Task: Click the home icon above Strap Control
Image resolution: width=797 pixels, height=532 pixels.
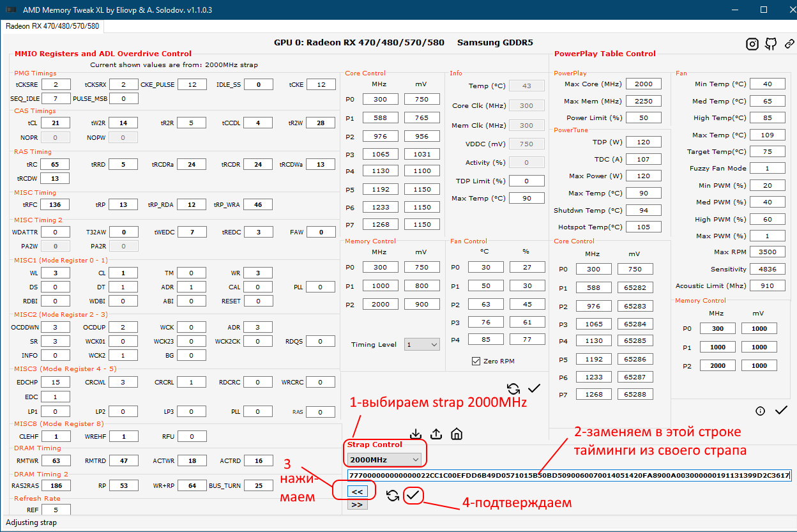Action: (457, 434)
